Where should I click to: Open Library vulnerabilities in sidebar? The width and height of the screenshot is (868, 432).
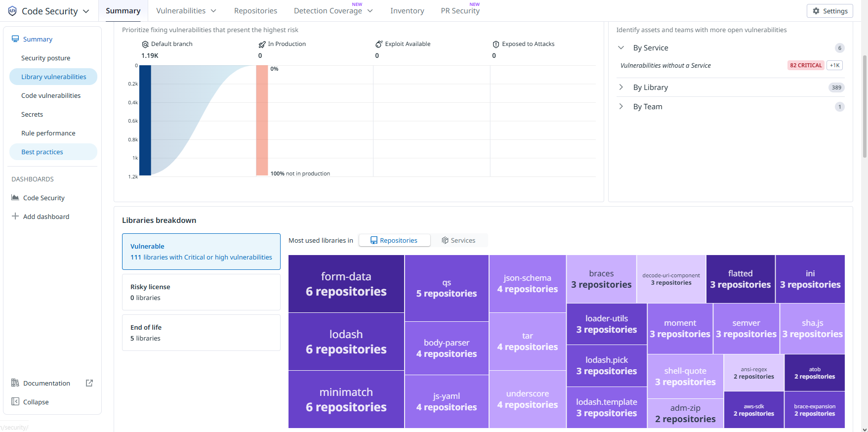[x=53, y=77]
